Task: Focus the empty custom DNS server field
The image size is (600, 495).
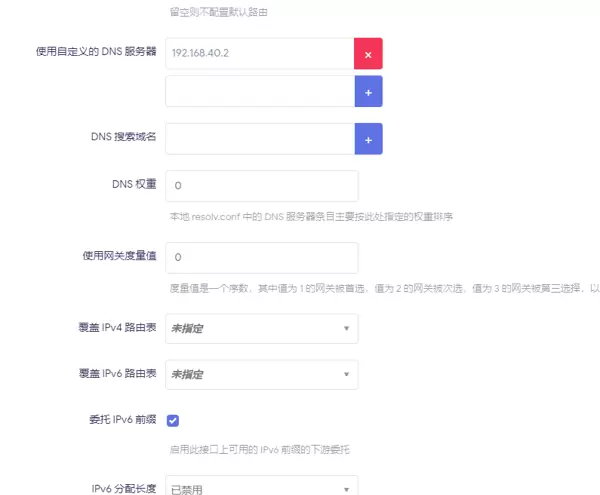Action: click(259, 91)
